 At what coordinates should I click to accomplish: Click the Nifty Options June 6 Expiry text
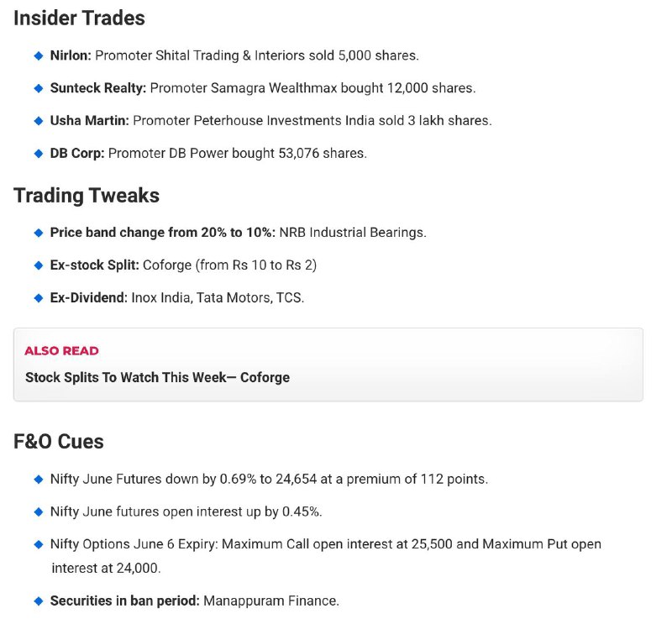coord(326,556)
